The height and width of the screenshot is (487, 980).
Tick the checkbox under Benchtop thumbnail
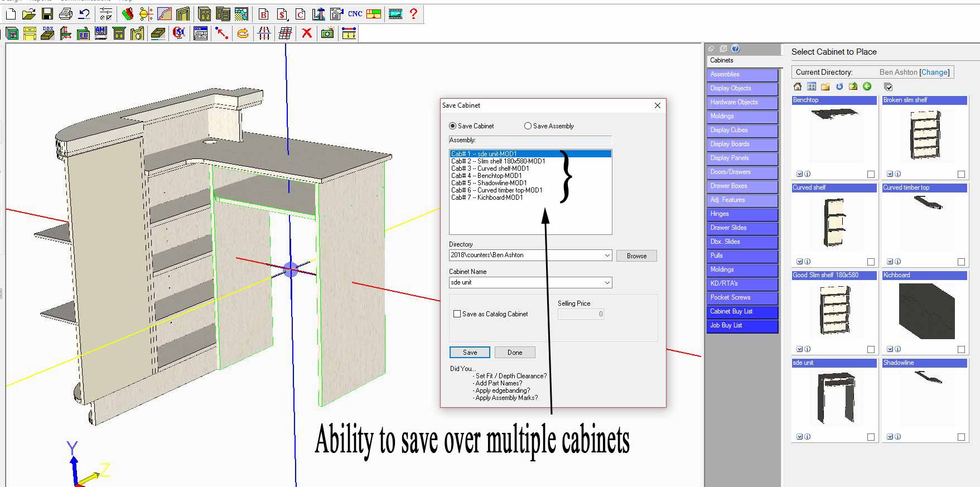(x=871, y=175)
